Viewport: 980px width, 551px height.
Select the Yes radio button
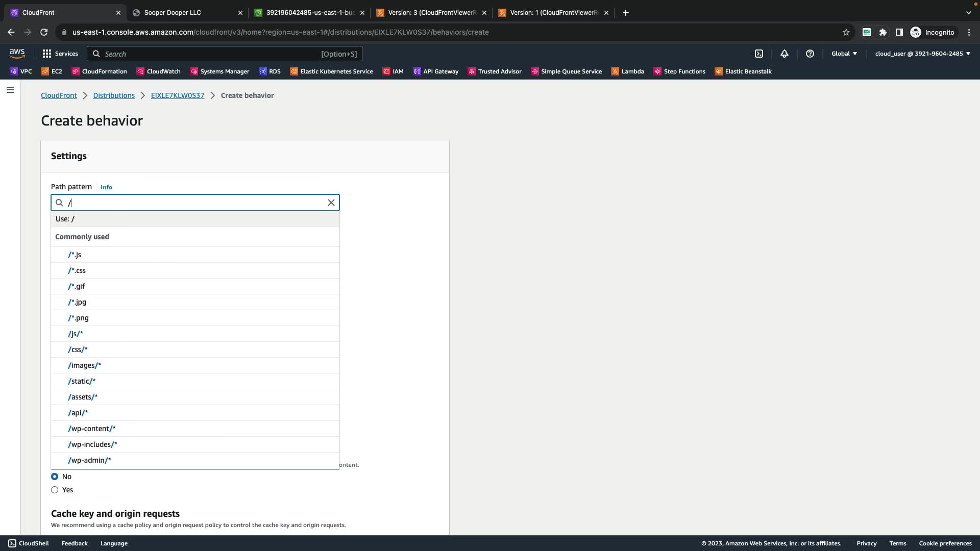coord(55,490)
